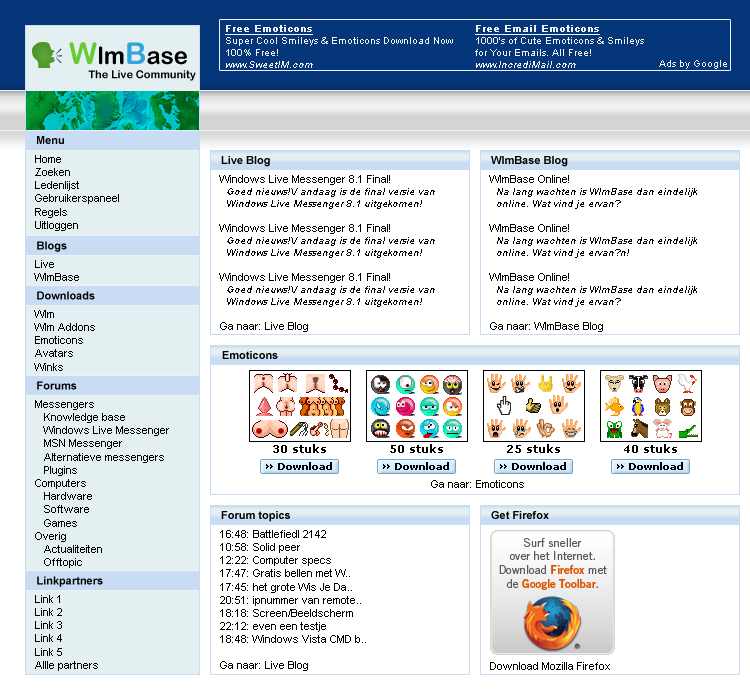Open Emoticons in the Downloads menu
Image resolution: width=750 pixels, height=700 pixels.
[x=59, y=340]
